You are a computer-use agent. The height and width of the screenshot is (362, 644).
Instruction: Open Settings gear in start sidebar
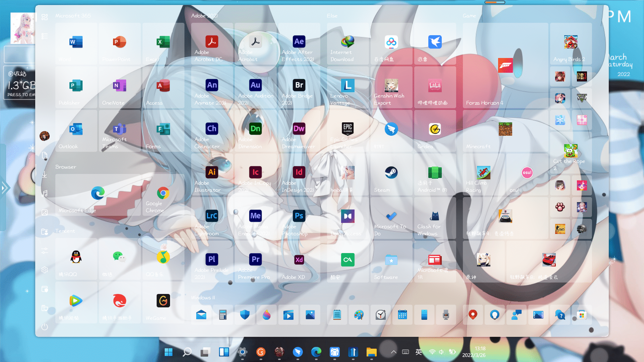point(45,270)
